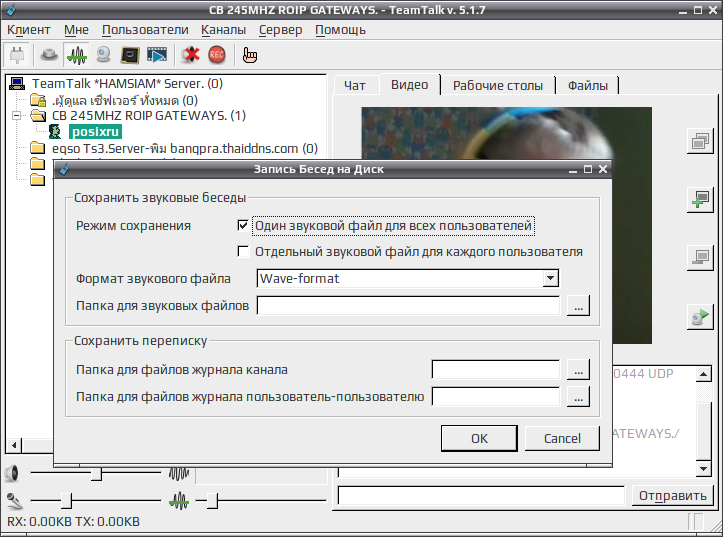Open the Каналы menu

pyautogui.click(x=223, y=30)
